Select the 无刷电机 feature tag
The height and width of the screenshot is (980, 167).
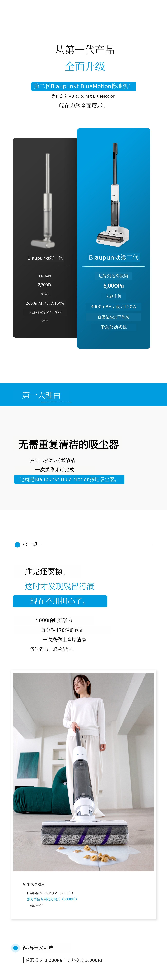pyautogui.click(x=113, y=296)
